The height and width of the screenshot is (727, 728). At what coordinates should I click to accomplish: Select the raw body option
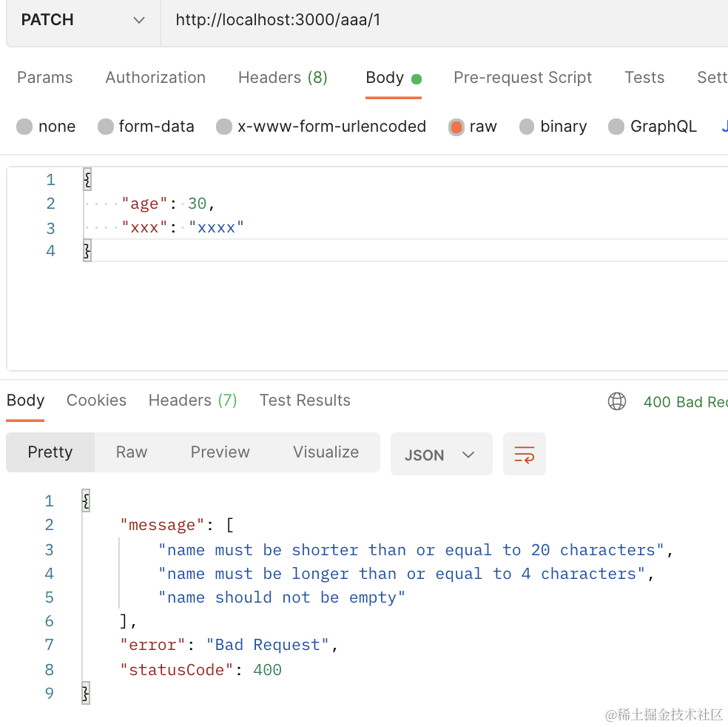pos(456,127)
